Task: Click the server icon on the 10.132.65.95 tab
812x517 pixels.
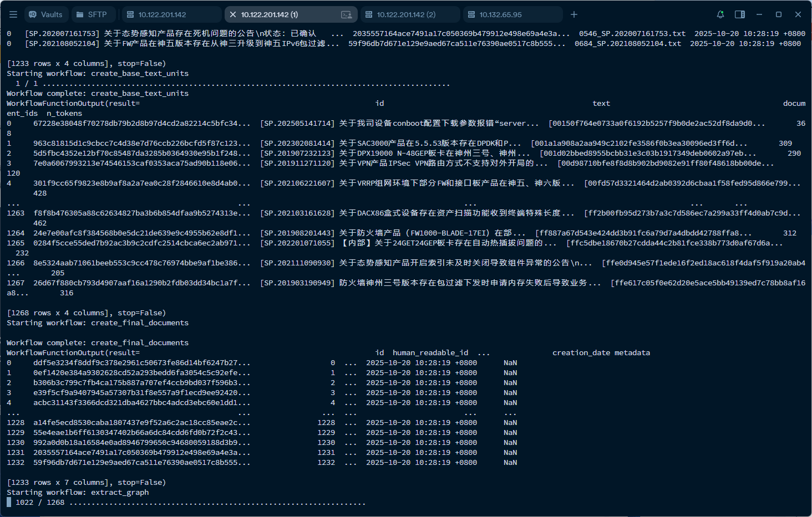Action: click(x=471, y=15)
